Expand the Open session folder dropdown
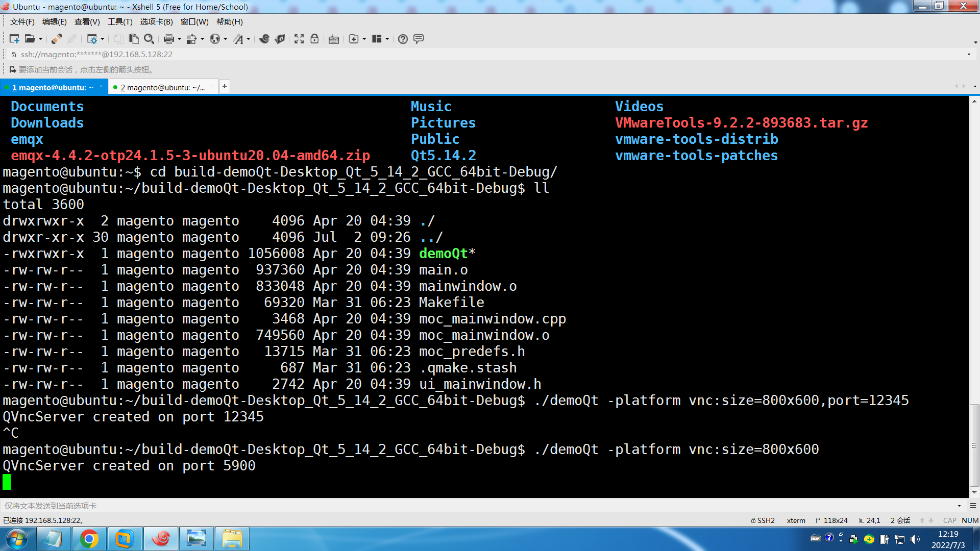The height and width of the screenshot is (551, 980). pos(41,39)
